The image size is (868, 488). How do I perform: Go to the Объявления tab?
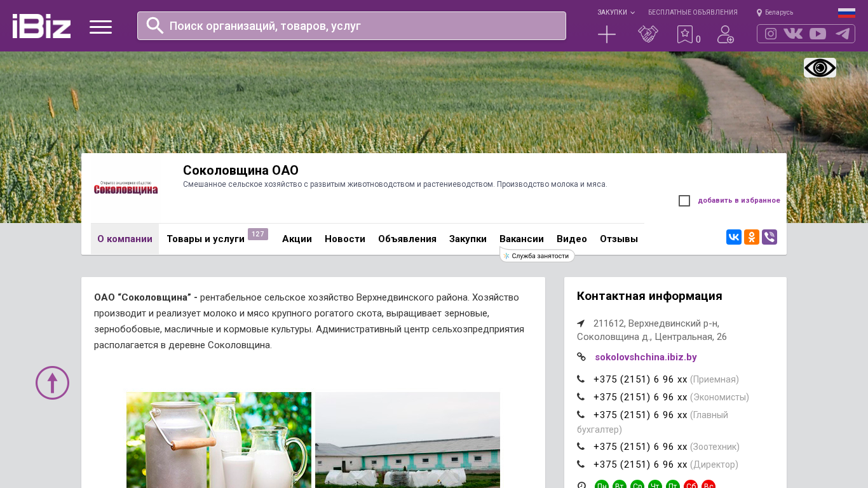[407, 239]
